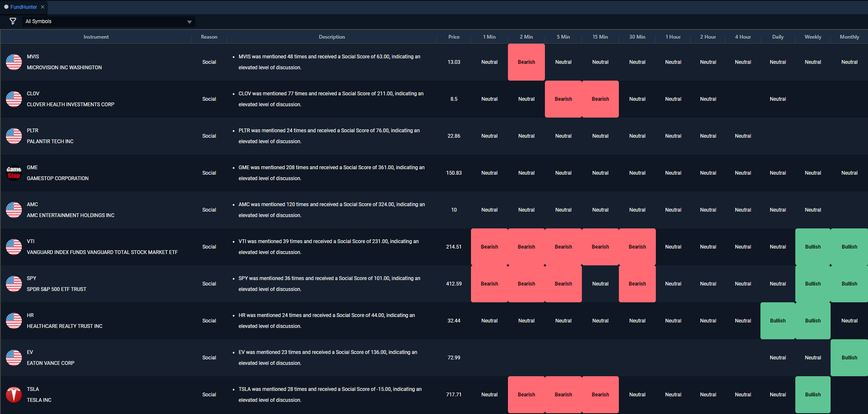The image size is (868, 414).
Task: Click the 1 Hour column header
Action: 673,37
